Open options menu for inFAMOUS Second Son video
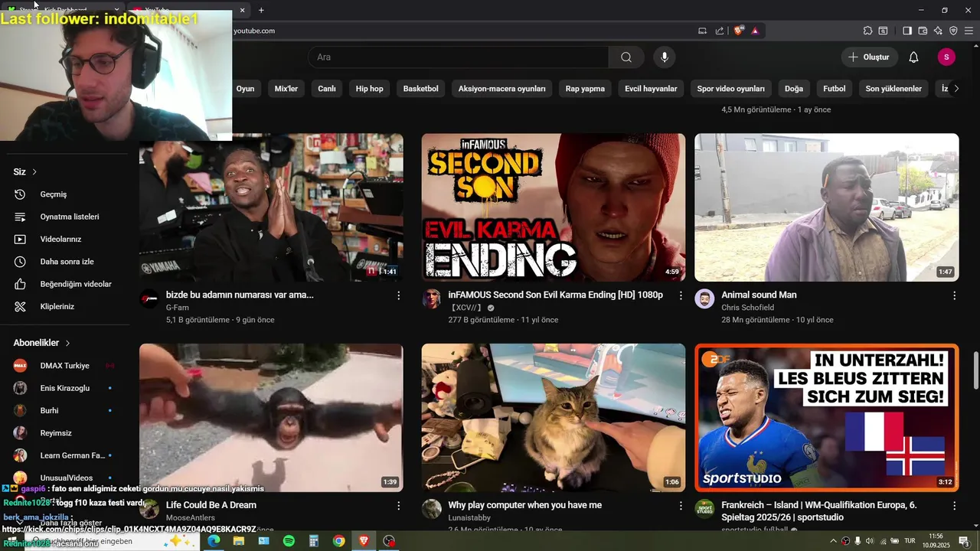The width and height of the screenshot is (980, 551). (x=681, y=295)
